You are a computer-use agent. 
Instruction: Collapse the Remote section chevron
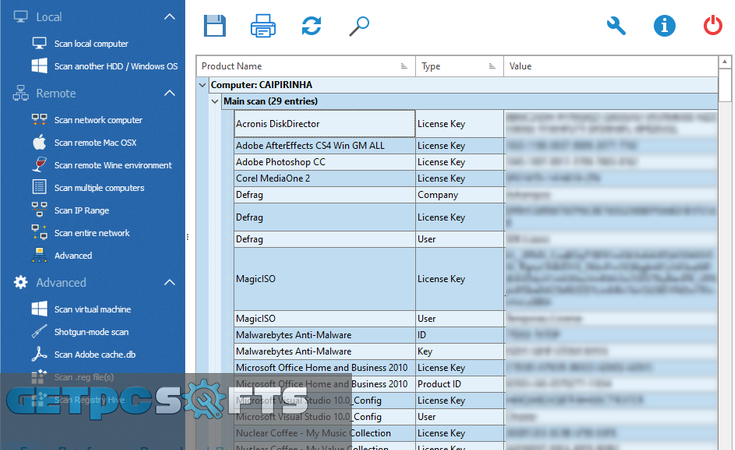point(170,93)
